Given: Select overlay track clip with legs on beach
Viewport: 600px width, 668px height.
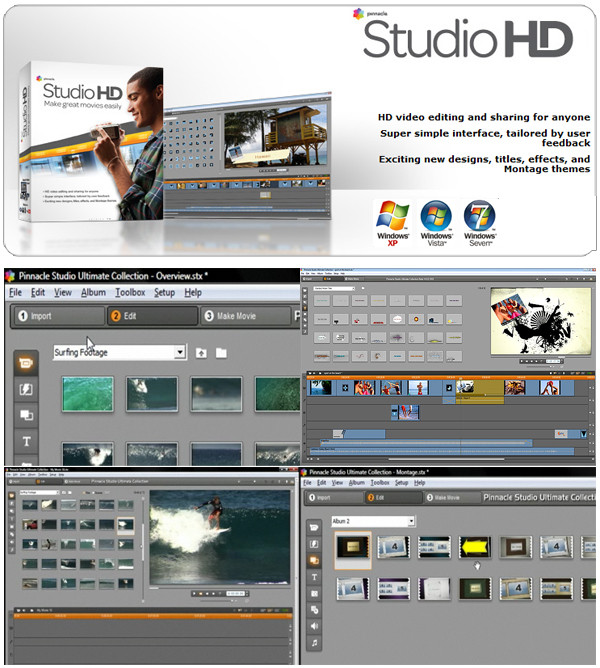Looking at the screenshot, I should (x=405, y=412).
